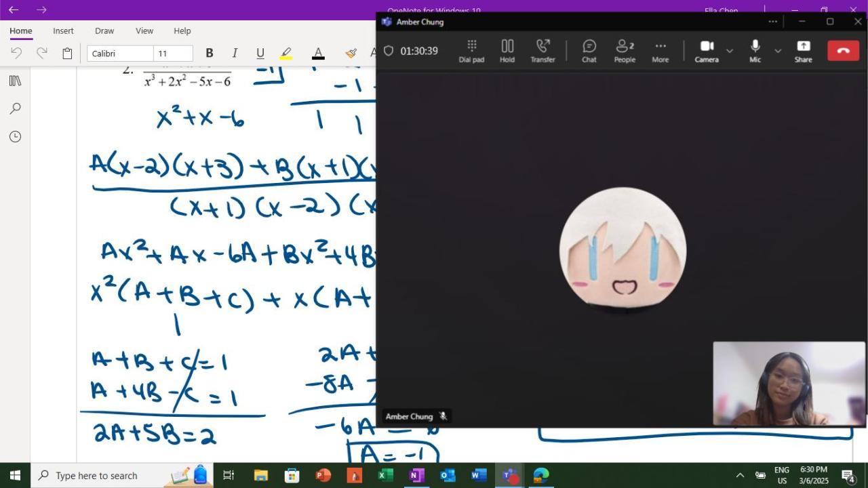Viewport: 868px width, 488px height.
Task: Switch to Teams on the taskbar
Action: (x=510, y=475)
